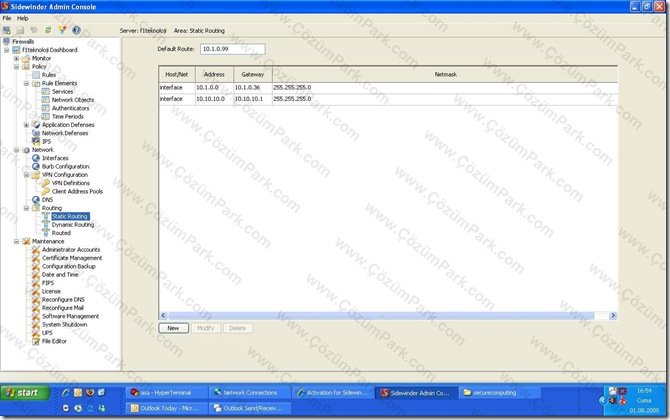Open Time Periods rule element
This screenshot has width=670, height=420.
[68, 117]
